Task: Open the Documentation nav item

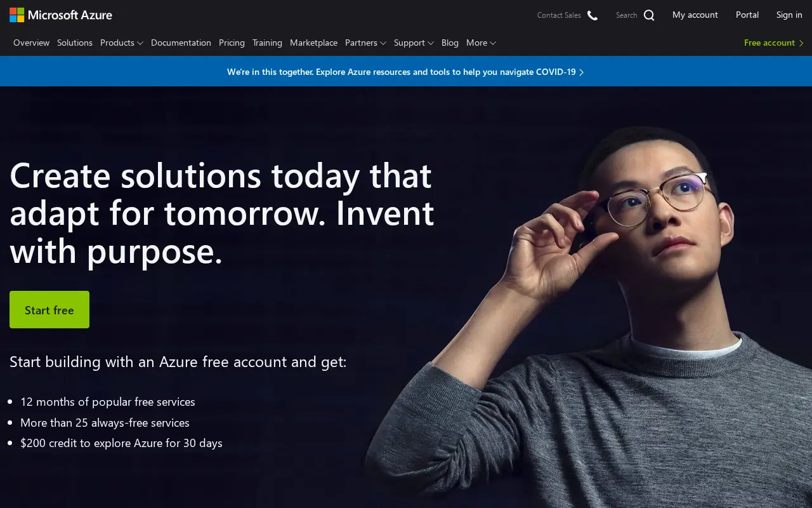Action: tap(181, 43)
